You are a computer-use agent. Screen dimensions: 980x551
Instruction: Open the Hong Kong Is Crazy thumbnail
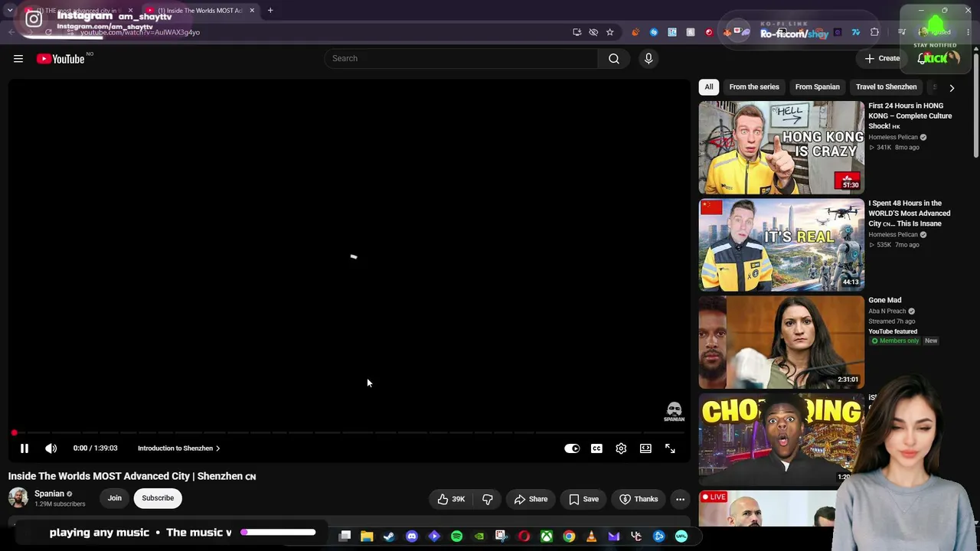[x=781, y=148]
